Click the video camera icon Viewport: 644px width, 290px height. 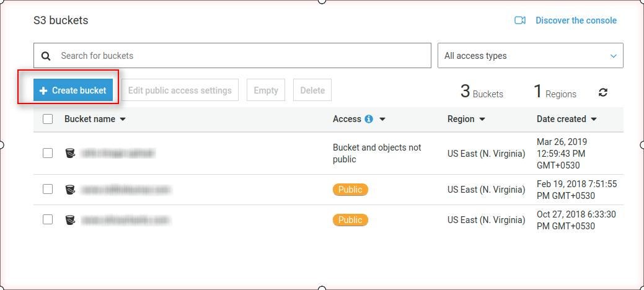520,20
